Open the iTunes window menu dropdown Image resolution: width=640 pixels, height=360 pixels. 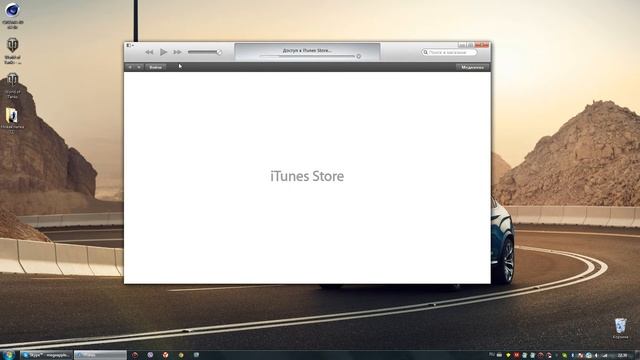coord(130,45)
